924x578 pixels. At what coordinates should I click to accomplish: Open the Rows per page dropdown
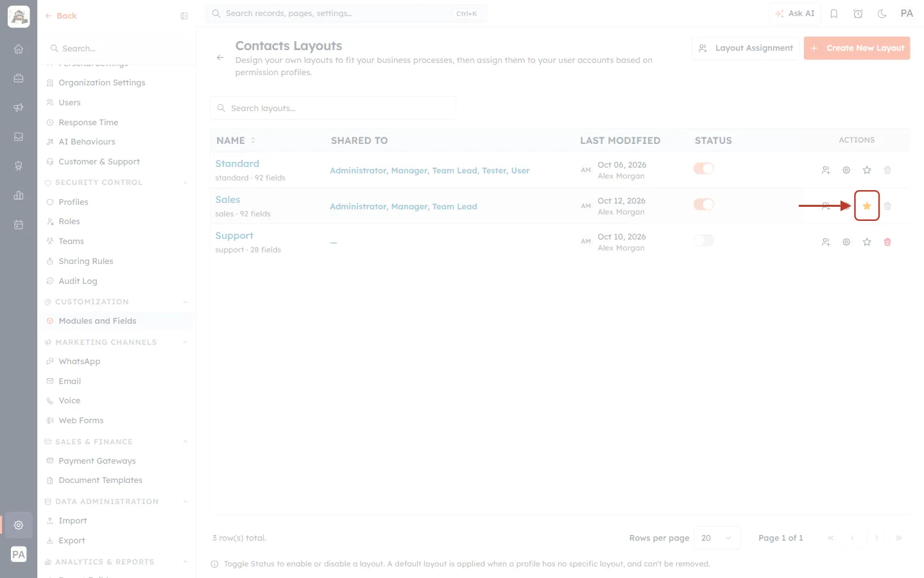[717, 538]
